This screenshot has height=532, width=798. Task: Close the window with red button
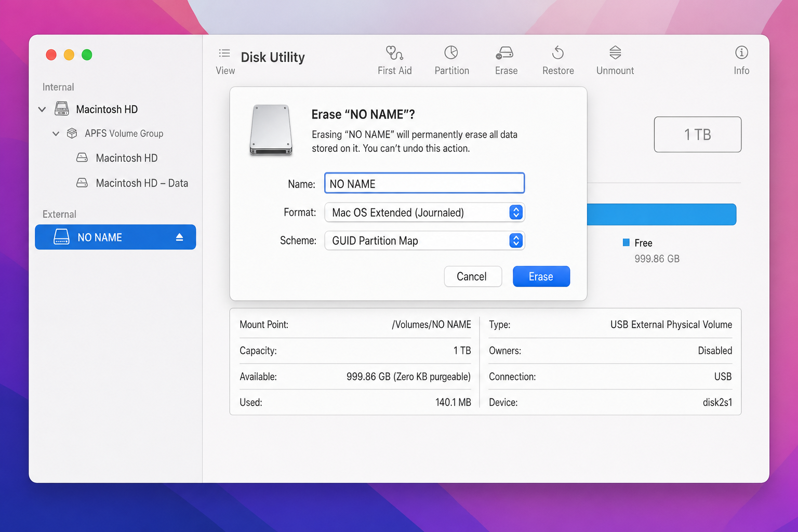click(51, 55)
